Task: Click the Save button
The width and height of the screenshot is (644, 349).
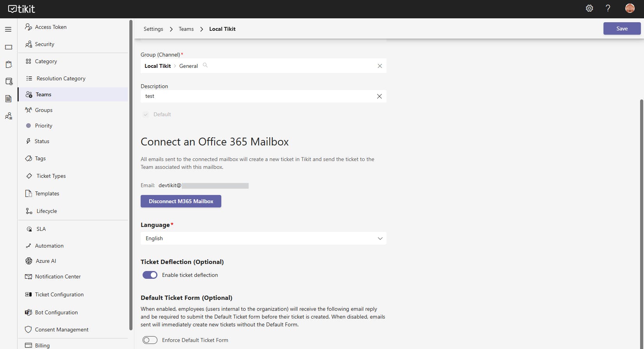Action: tap(622, 28)
